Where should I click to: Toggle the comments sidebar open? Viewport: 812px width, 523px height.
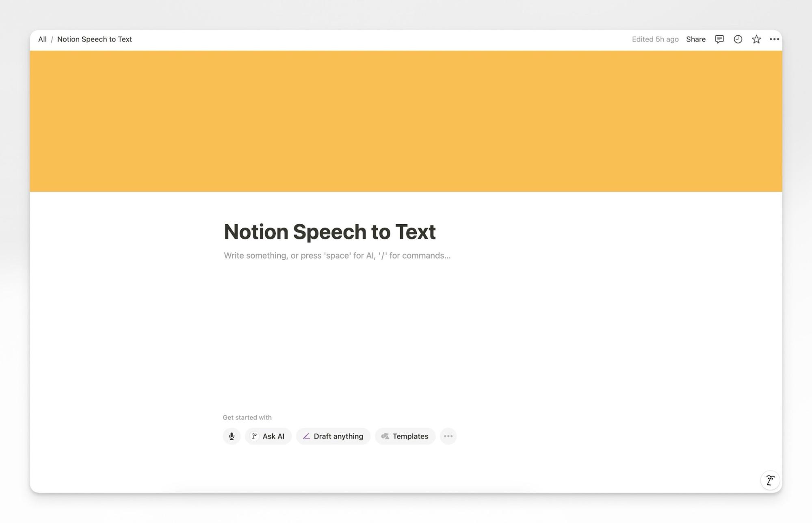click(x=719, y=39)
